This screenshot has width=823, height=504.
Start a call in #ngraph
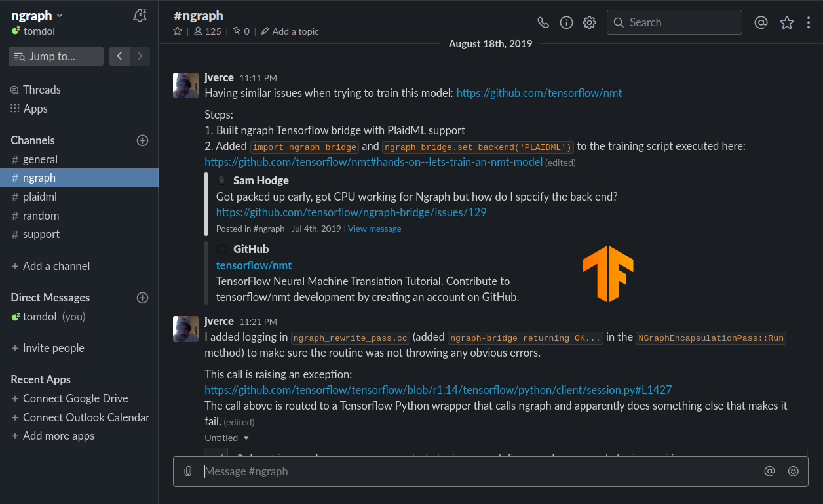543,22
